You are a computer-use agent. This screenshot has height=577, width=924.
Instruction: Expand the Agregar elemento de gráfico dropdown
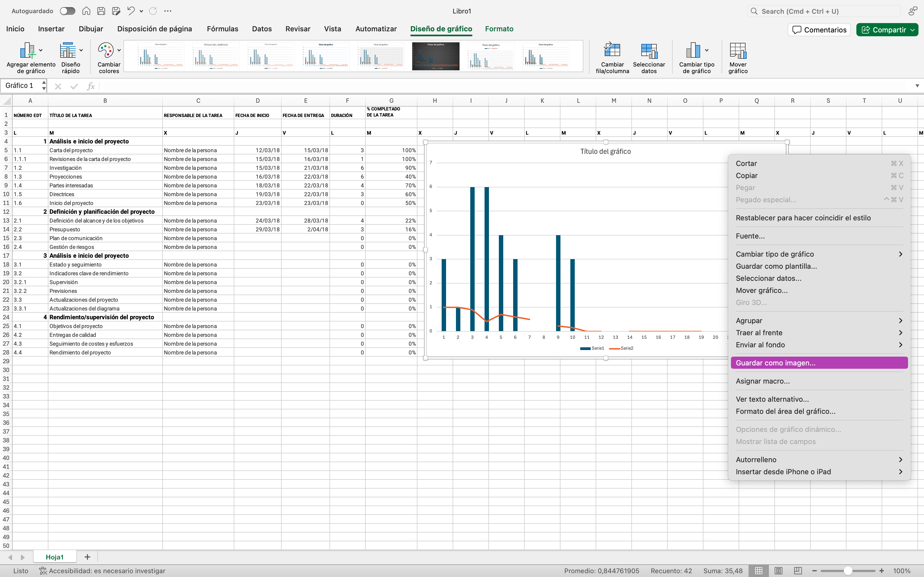click(x=41, y=50)
